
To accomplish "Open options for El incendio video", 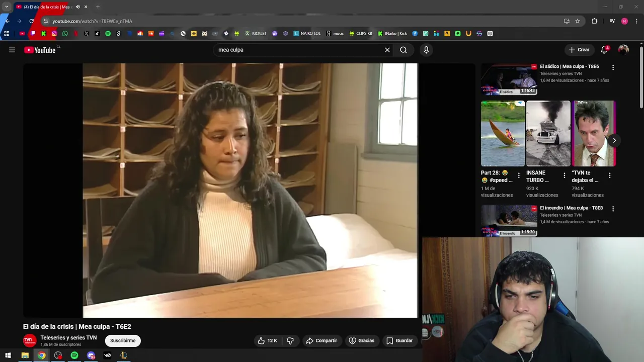I will [613, 209].
